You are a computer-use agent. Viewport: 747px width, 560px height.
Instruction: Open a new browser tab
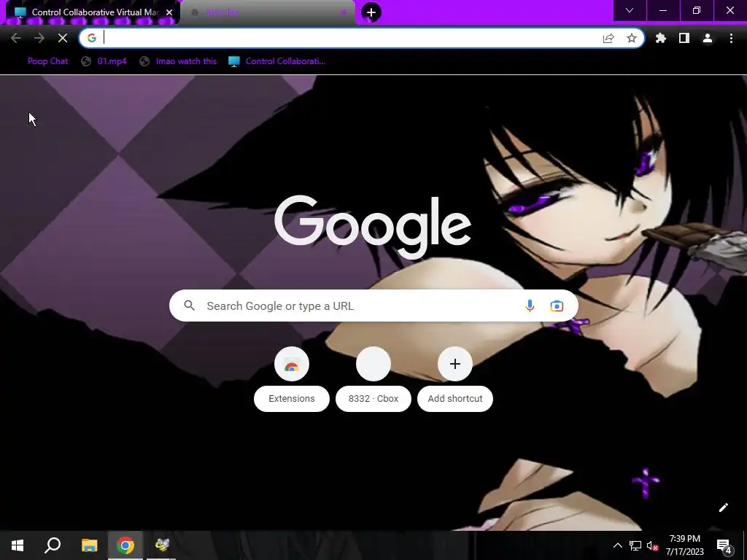[x=371, y=12]
